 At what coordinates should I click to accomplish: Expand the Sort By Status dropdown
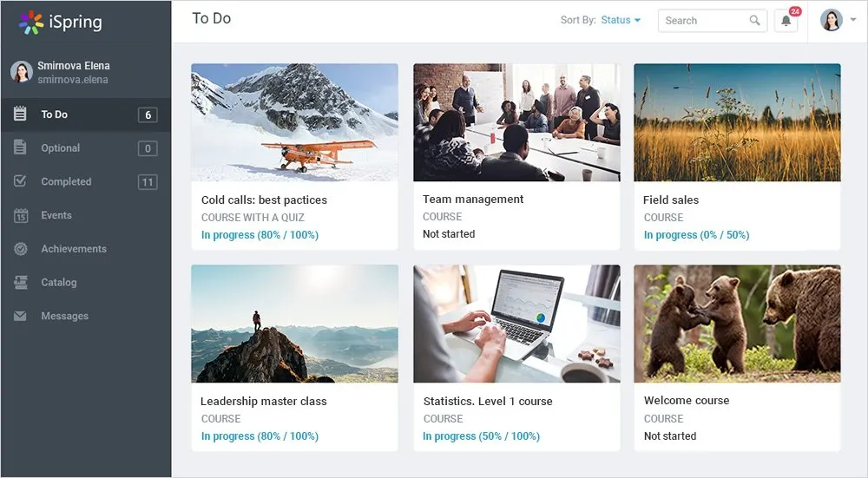coord(621,20)
